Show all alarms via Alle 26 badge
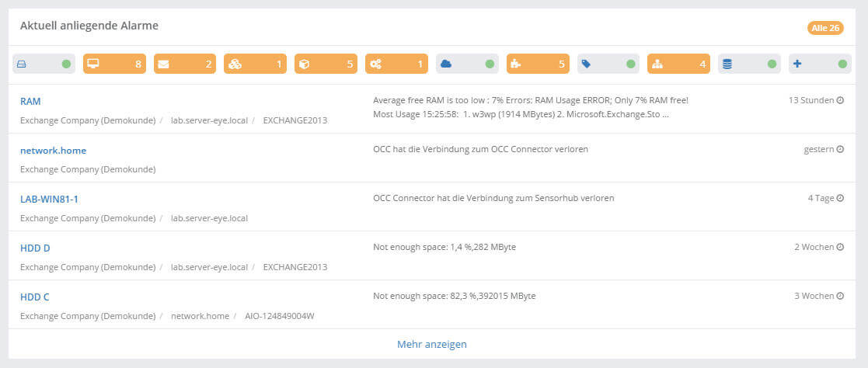 825,28
